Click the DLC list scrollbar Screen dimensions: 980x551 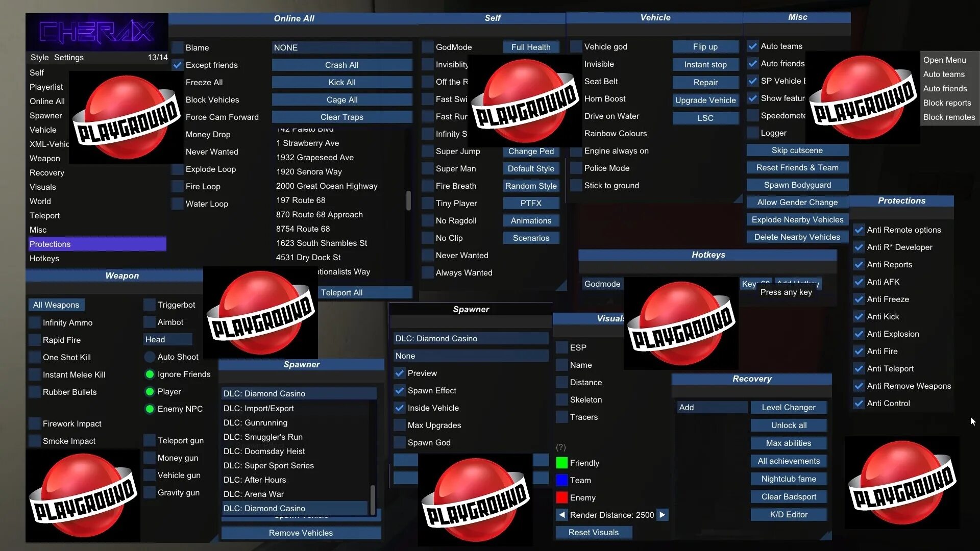(373, 500)
